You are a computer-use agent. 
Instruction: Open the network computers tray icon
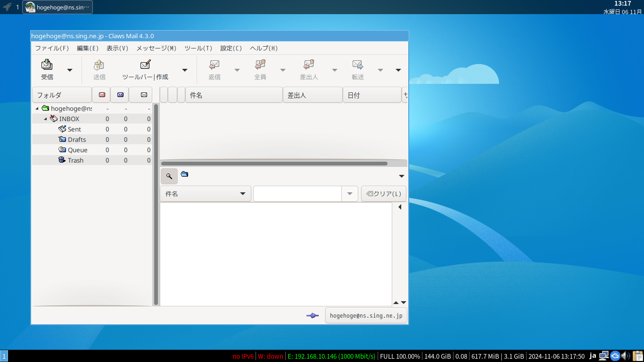[x=604, y=356]
